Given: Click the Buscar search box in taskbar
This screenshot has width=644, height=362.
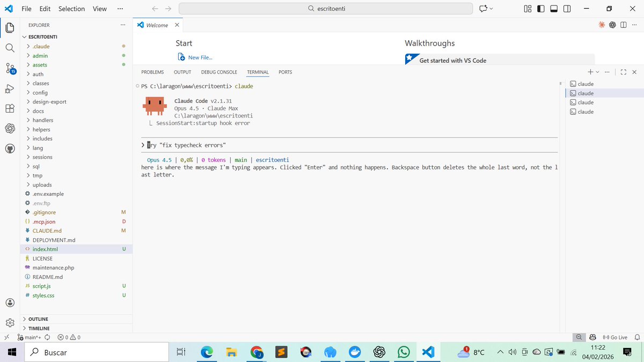Looking at the screenshot, I should click(x=97, y=352).
